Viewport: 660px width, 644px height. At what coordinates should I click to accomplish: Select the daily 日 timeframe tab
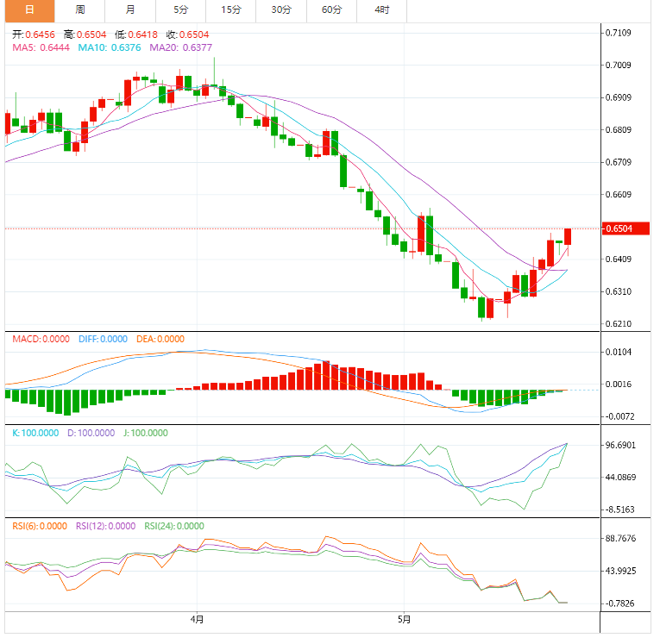[x=29, y=10]
